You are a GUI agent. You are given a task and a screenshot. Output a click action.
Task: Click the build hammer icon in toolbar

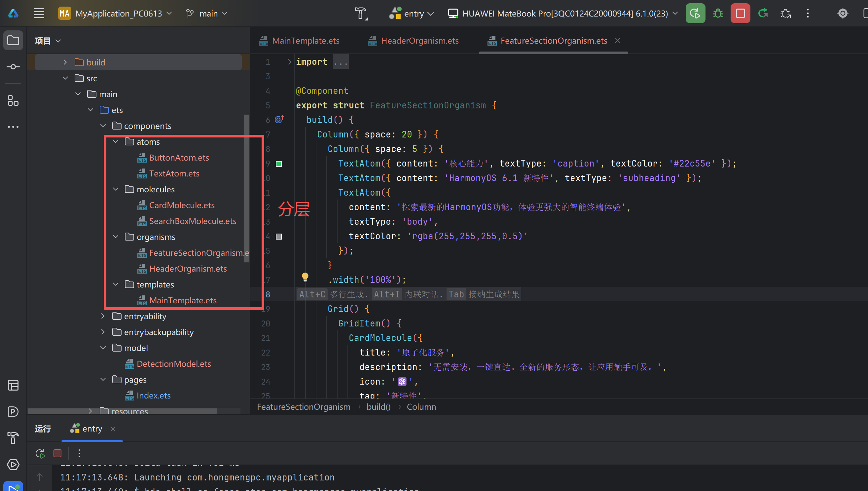(x=361, y=14)
